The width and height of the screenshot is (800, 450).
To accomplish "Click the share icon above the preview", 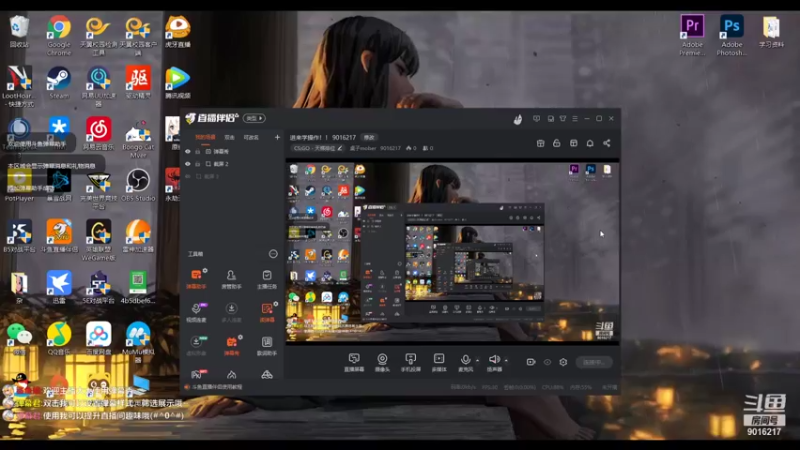I will click(x=607, y=143).
